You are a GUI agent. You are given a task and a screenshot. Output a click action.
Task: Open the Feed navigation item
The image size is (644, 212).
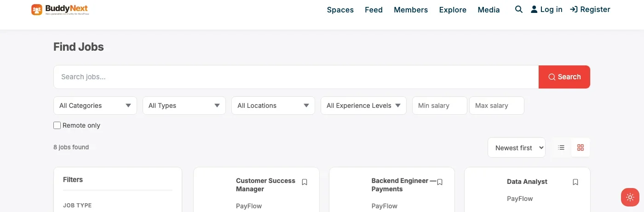(374, 10)
